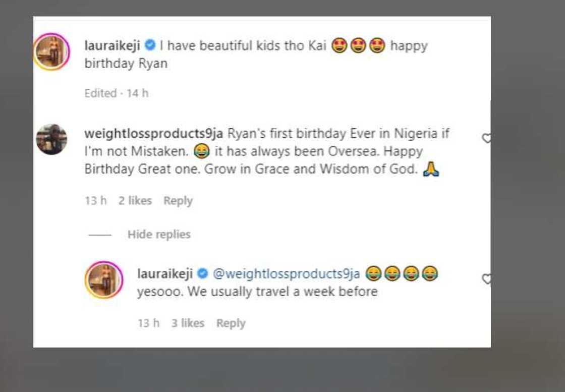Click "13 h" timestamp under lauraikeji's reply
The width and height of the screenshot is (565, 392).
coord(148,323)
